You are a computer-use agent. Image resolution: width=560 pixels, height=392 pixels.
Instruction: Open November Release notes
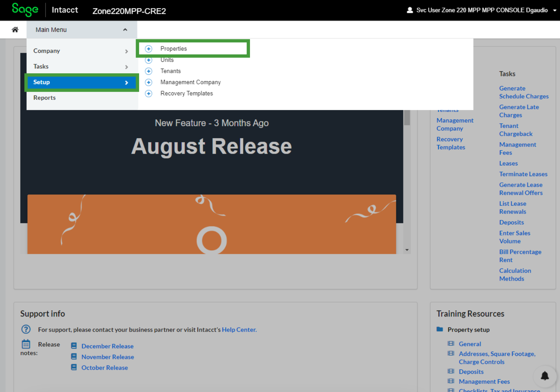tap(108, 357)
